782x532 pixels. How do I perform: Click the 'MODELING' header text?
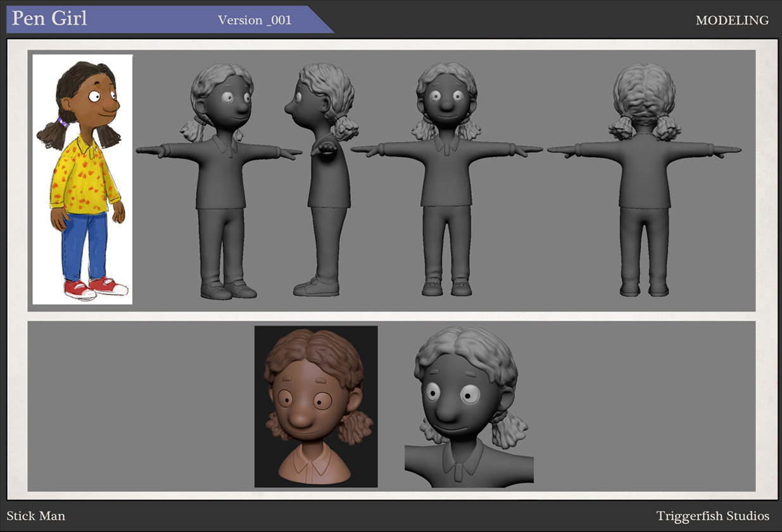coord(732,20)
